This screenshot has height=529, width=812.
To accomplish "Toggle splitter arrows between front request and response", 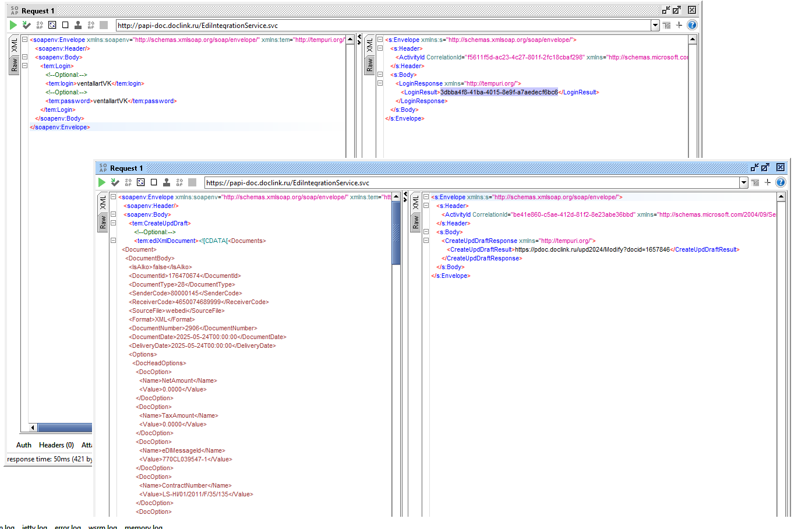I will click(x=405, y=197).
